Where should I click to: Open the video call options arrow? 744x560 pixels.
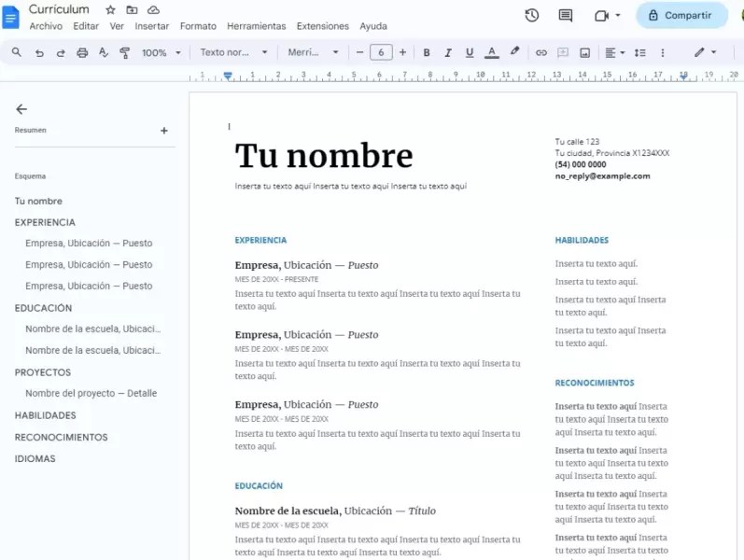[618, 15]
